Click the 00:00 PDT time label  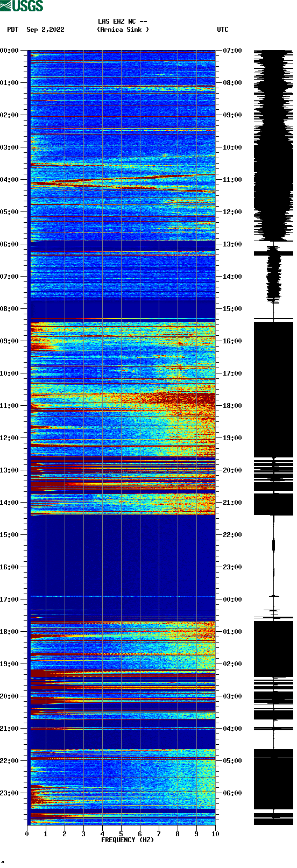click(10, 51)
